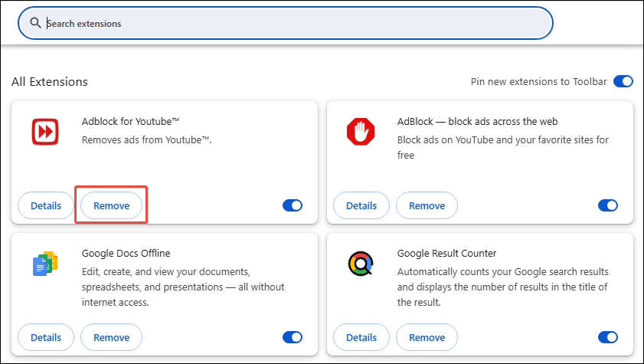Remove the Google Docs Offline extension

pyautogui.click(x=111, y=337)
